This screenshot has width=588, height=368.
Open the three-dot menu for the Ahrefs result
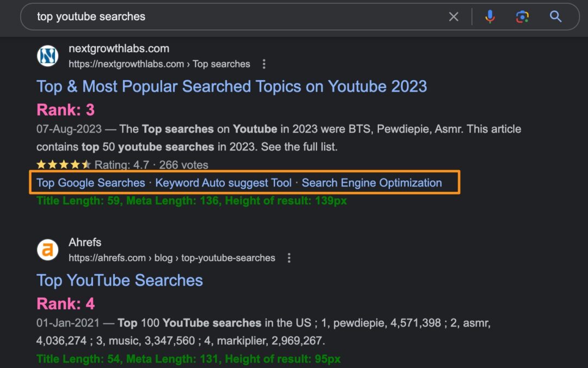click(289, 258)
